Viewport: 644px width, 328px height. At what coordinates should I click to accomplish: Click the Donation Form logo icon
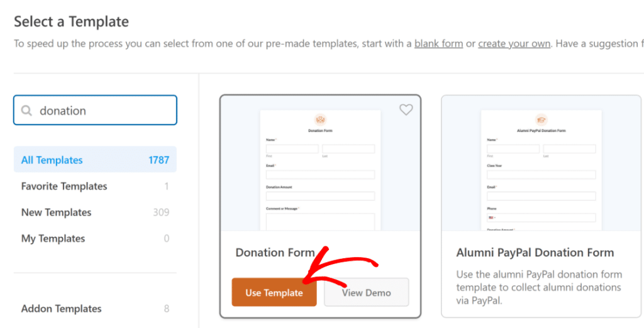coord(320,119)
